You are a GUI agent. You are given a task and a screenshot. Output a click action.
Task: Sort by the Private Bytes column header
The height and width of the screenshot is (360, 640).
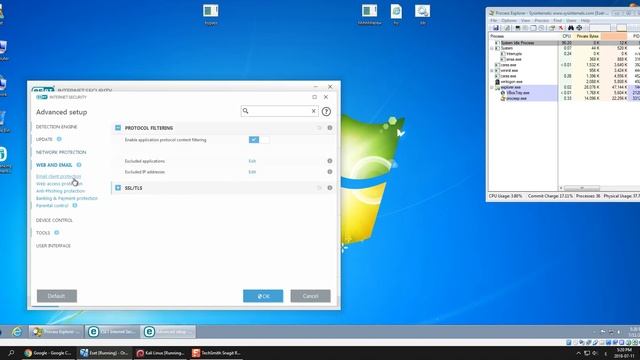click(587, 36)
